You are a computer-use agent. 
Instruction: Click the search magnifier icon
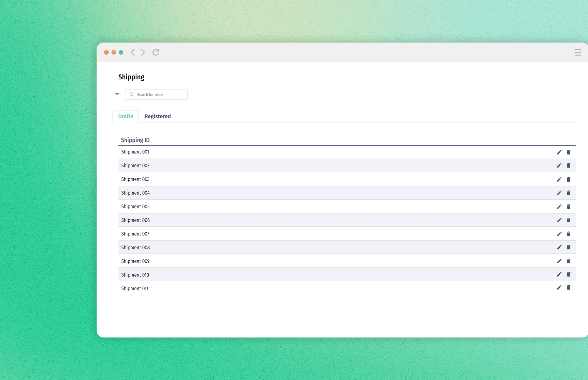(131, 95)
